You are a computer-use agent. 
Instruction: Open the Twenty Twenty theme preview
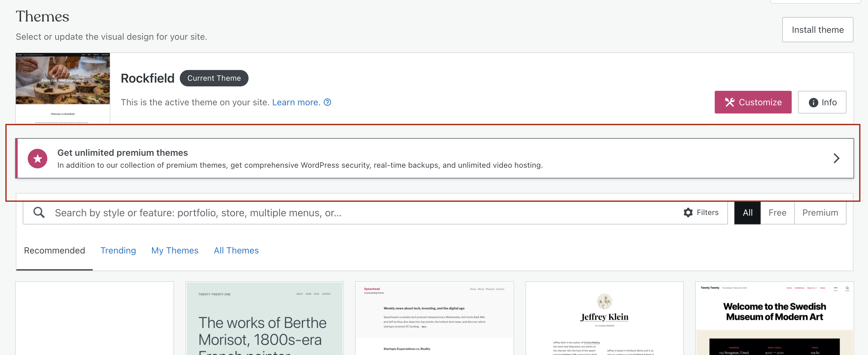(774, 318)
